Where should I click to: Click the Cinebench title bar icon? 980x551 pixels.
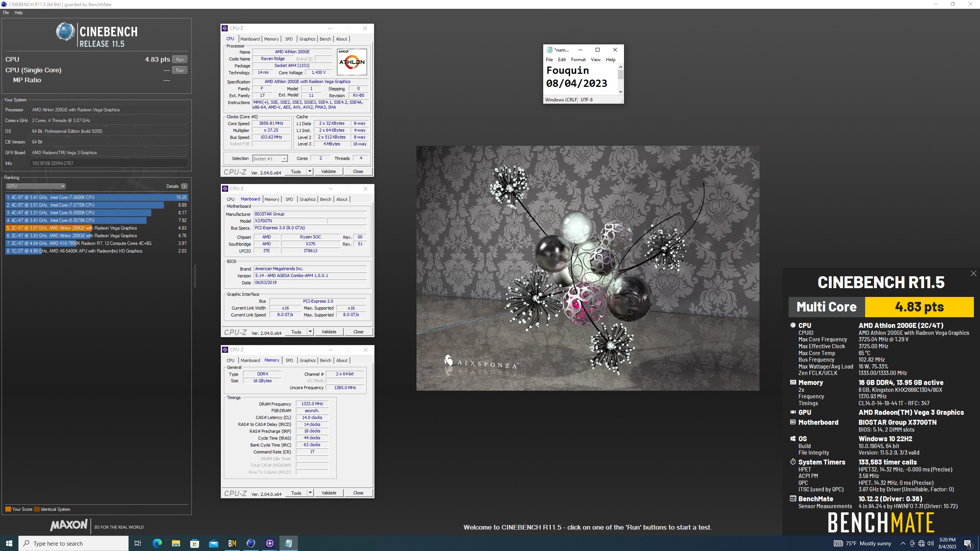point(4,4)
